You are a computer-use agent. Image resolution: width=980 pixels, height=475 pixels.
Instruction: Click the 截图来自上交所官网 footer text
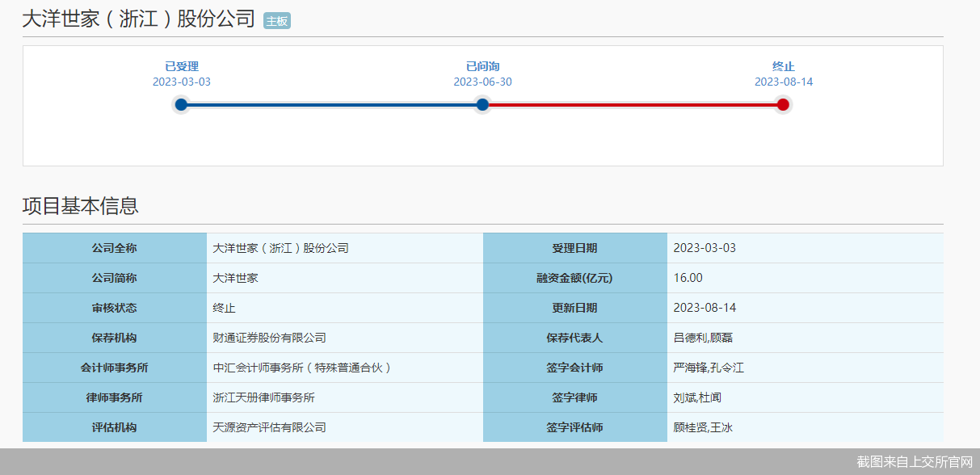[x=914, y=462]
